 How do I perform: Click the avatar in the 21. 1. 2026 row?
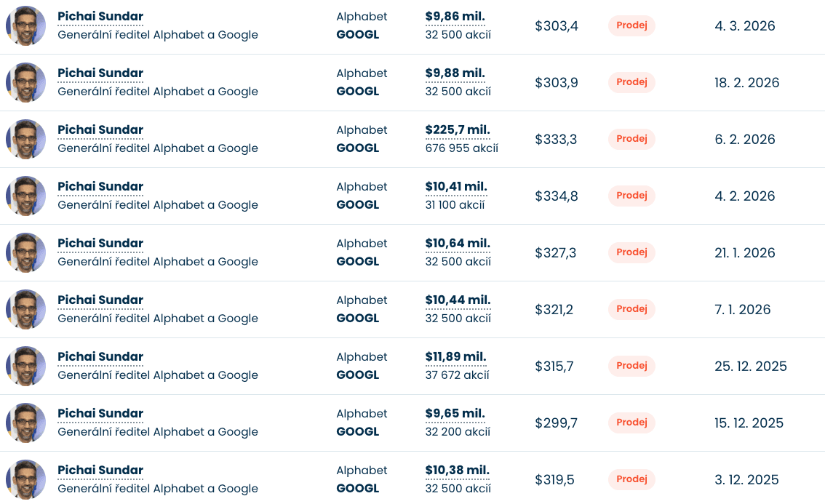click(25, 253)
